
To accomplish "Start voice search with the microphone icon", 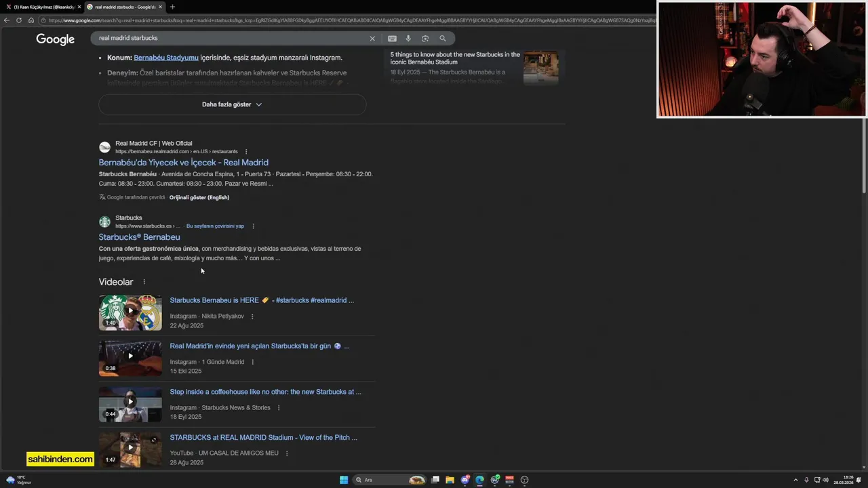I will pos(408,39).
